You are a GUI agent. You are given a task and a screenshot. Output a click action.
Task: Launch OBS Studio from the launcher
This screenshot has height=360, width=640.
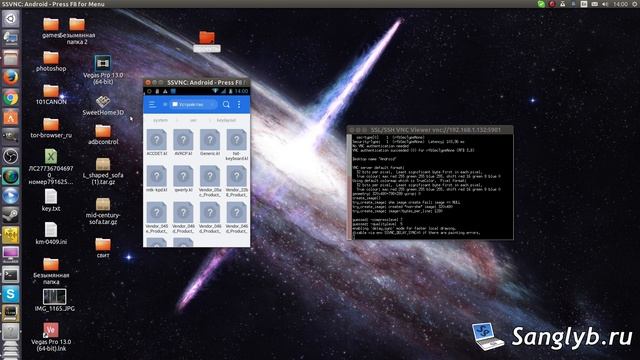pos(11,156)
